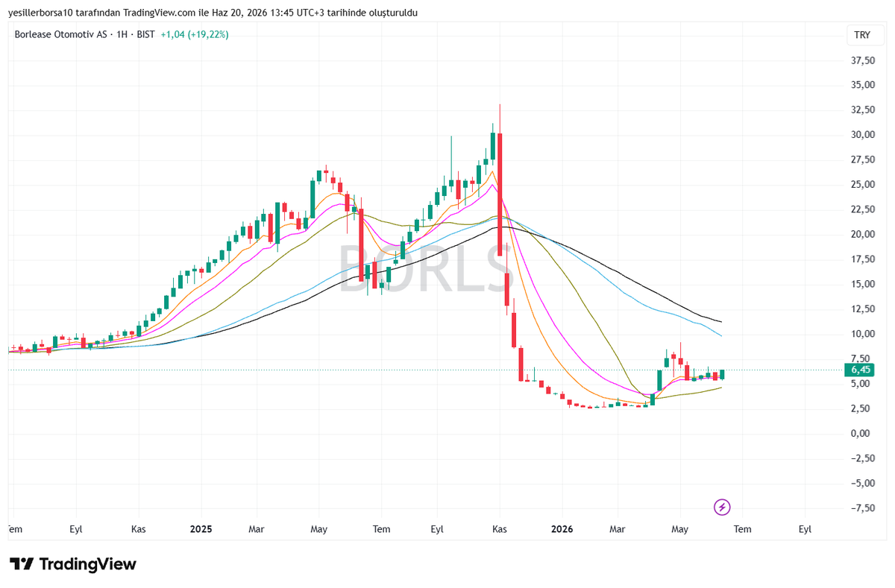
Task: Click the 12,50 price axis label
Action: tap(863, 309)
